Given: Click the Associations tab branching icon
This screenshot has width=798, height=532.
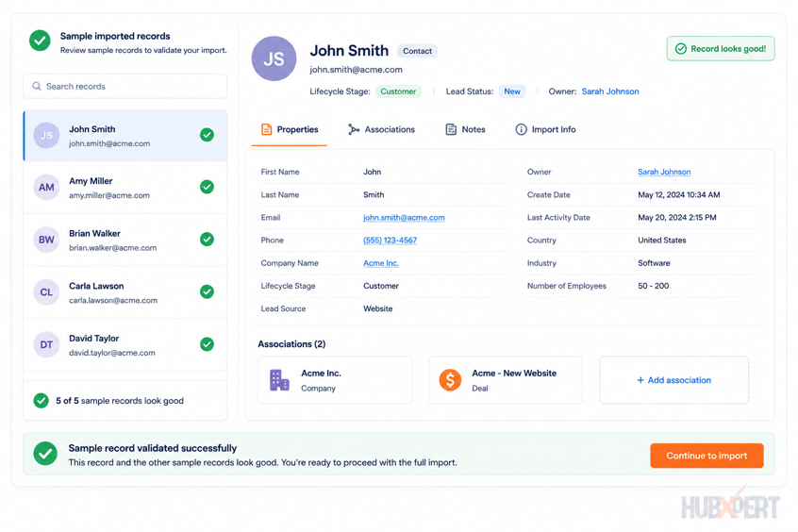Looking at the screenshot, I should (354, 129).
